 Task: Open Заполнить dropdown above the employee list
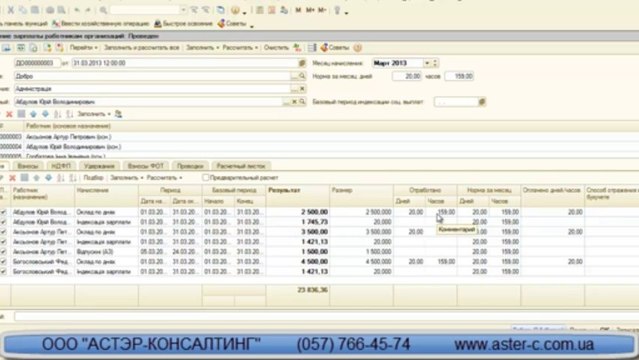[94, 114]
